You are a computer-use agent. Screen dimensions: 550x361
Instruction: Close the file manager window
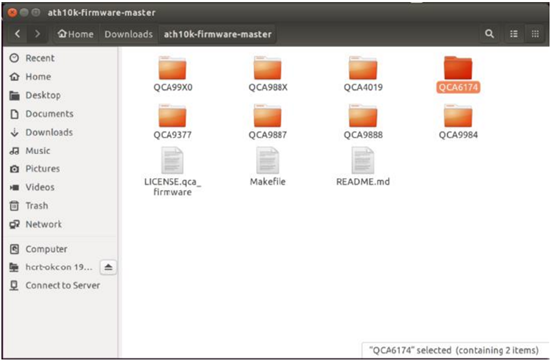(12, 13)
